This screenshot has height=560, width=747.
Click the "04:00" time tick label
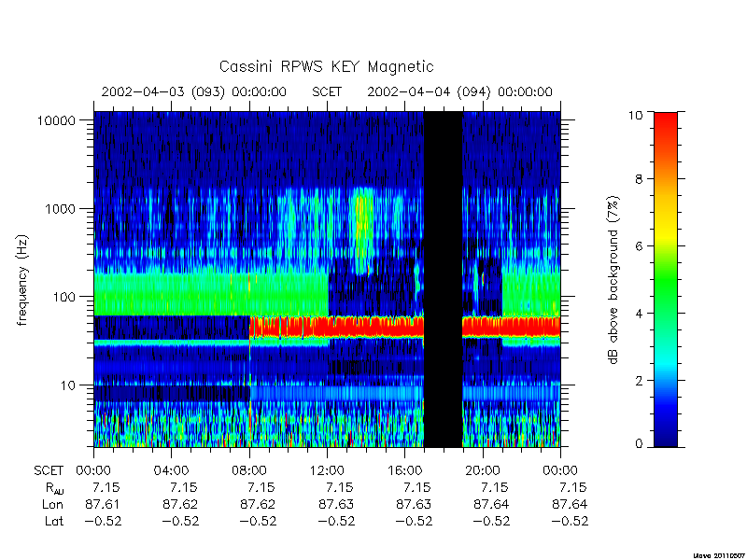point(171,471)
